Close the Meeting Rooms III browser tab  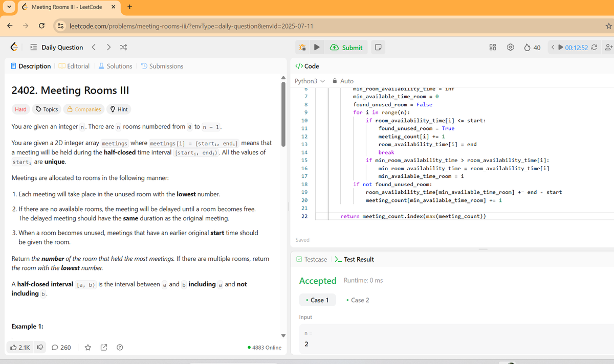point(113,7)
